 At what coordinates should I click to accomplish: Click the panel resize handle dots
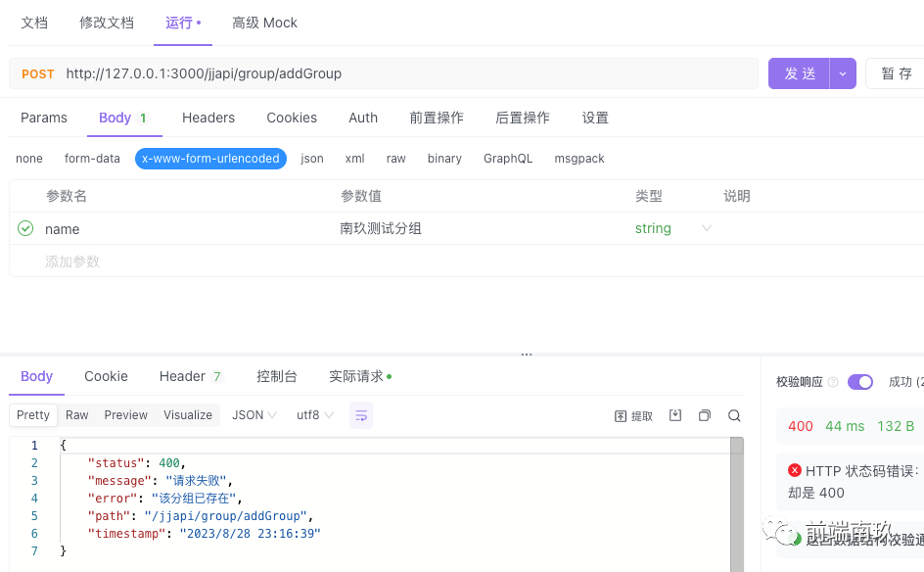(527, 355)
